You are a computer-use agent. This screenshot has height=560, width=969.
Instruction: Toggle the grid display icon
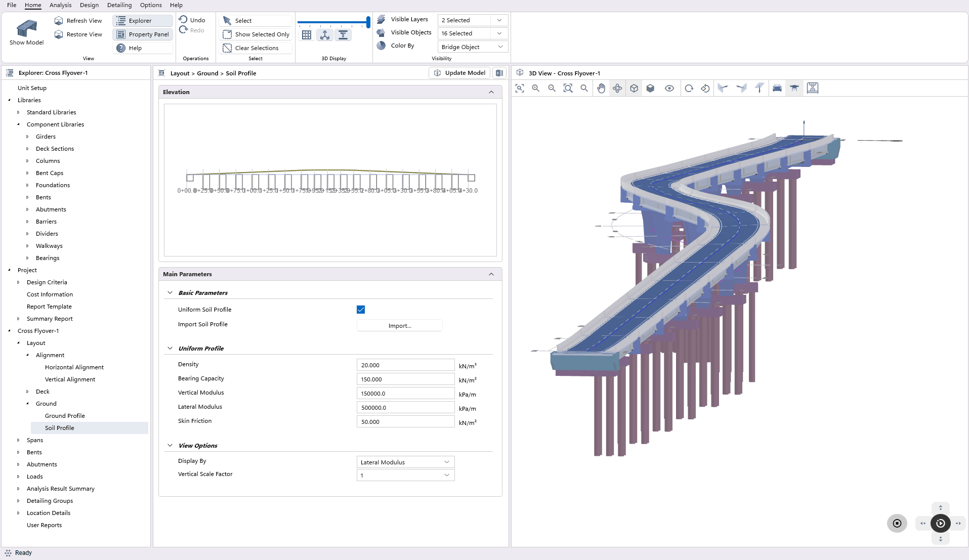307,35
